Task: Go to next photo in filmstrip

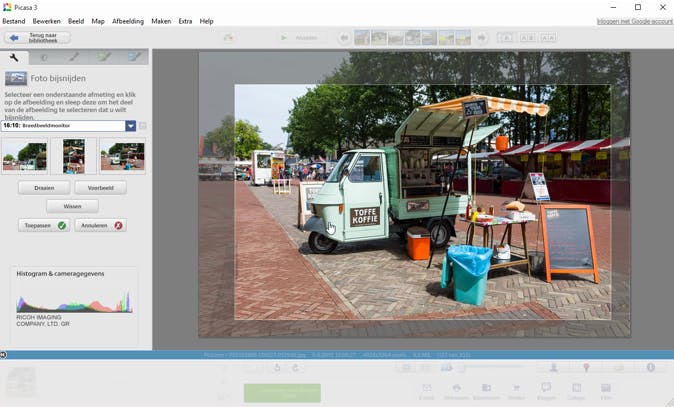Action: pos(481,38)
